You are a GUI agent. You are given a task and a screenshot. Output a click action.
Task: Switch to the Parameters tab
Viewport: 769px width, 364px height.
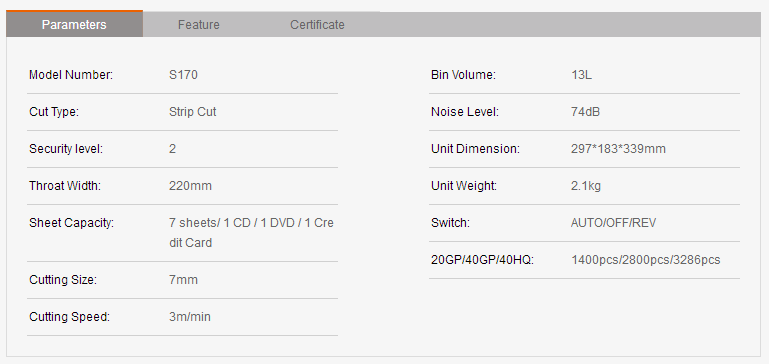click(x=74, y=24)
